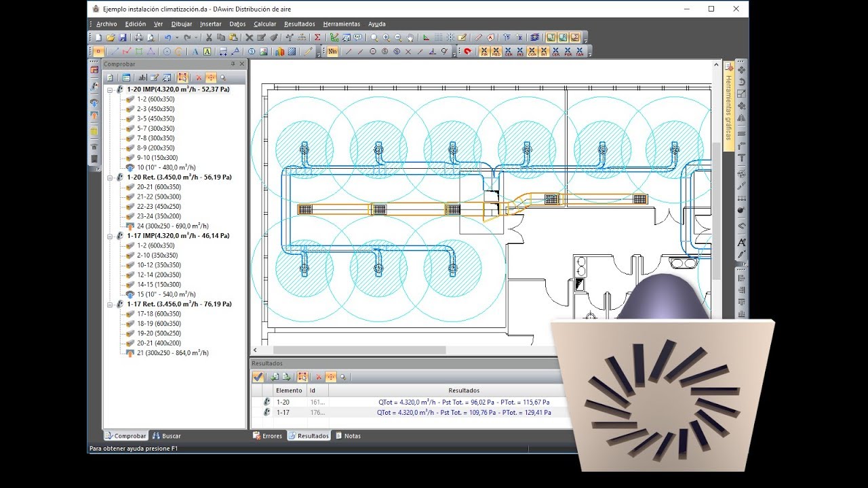Create a new document with the toolbar icon

pyautogui.click(x=98, y=38)
